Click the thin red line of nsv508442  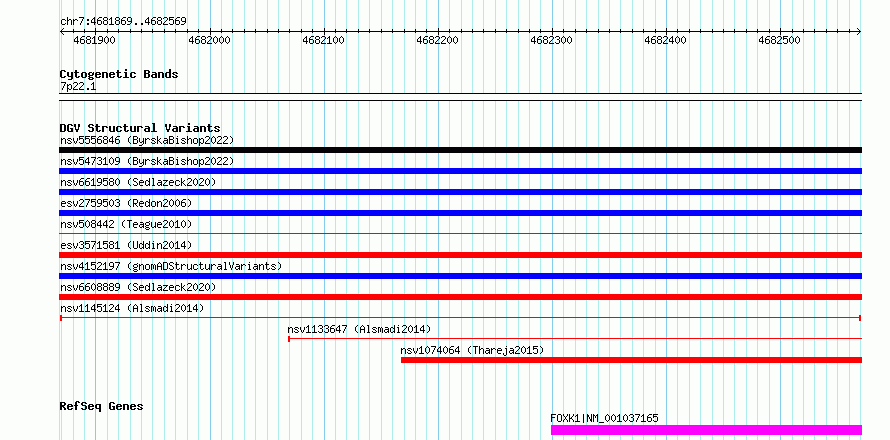coord(461,233)
